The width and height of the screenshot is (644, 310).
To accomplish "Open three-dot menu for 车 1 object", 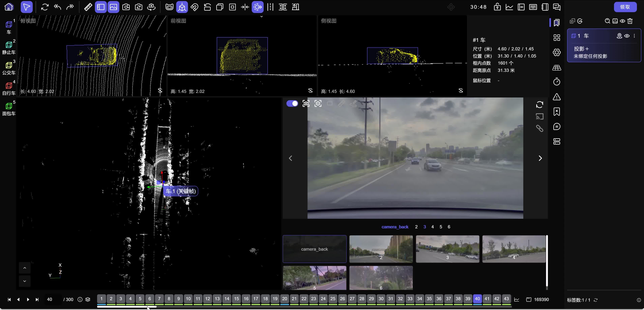I will coord(634,36).
